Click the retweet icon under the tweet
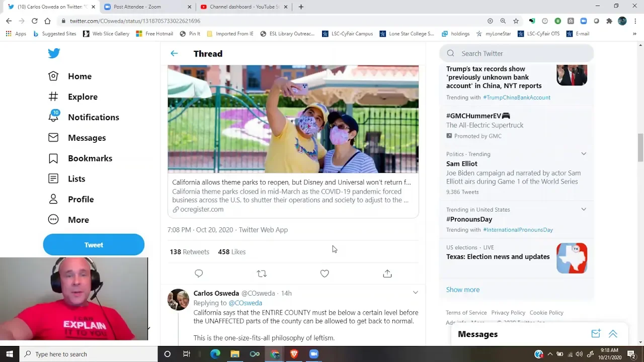 (x=262, y=274)
